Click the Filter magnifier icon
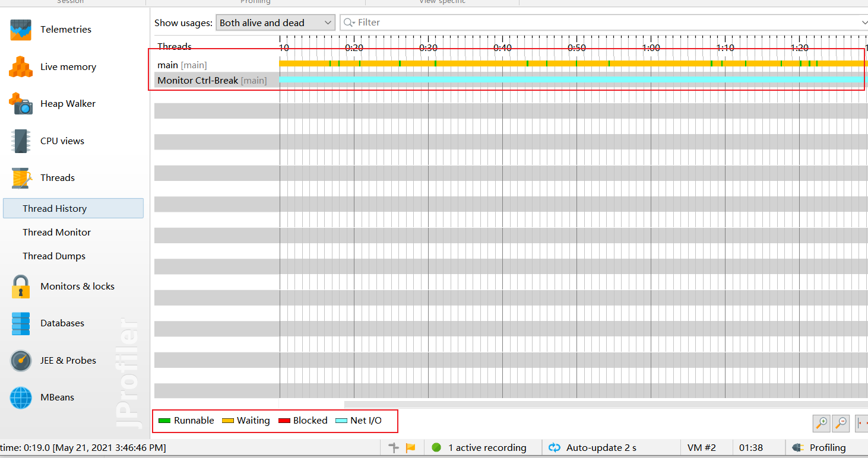868x458 pixels. click(x=349, y=23)
